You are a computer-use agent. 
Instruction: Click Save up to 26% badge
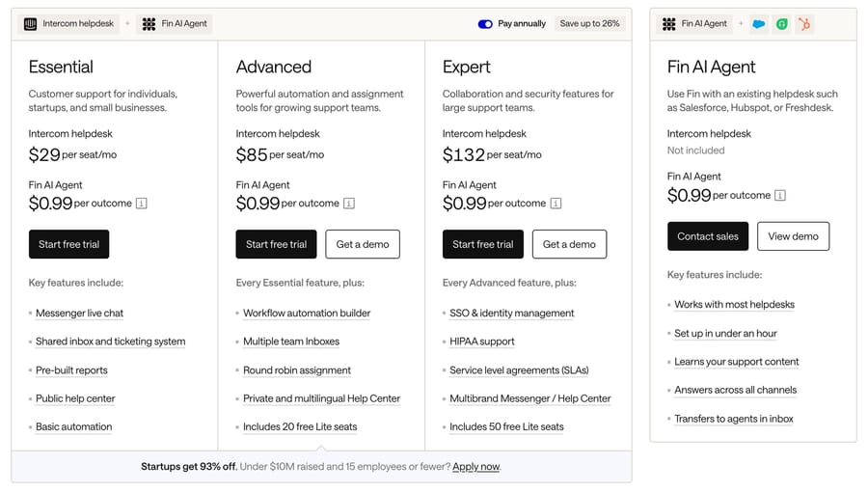coord(589,24)
